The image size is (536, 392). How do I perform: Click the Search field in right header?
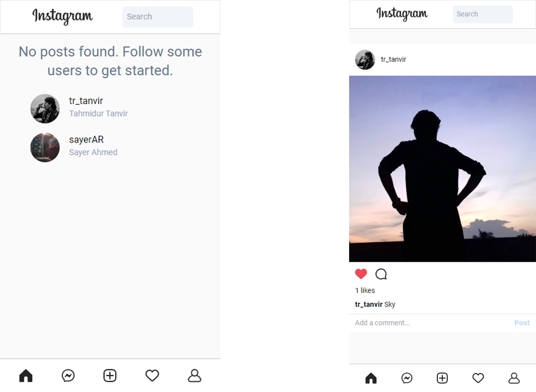pyautogui.click(x=482, y=14)
